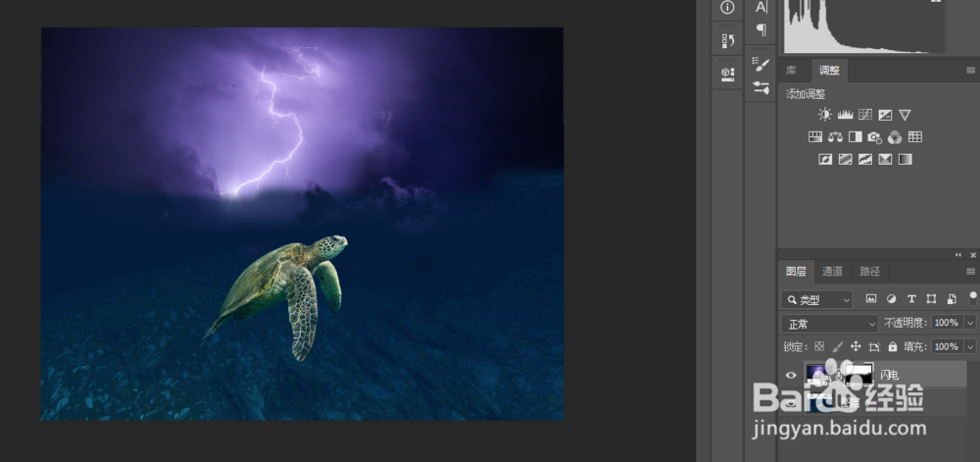Add a Threshold adjustment layer
980x462 pixels.
(x=865, y=160)
